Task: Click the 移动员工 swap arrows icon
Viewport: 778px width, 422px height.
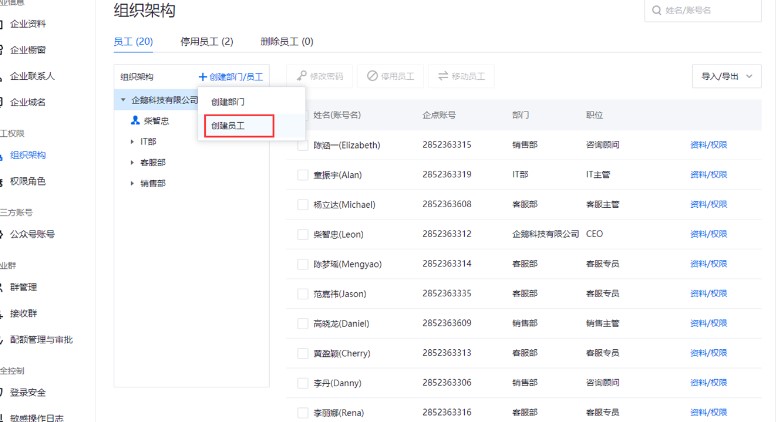Action: 443,76
